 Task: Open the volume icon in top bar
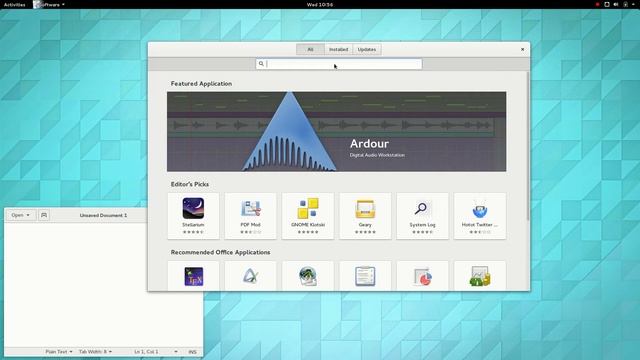coord(616,4)
